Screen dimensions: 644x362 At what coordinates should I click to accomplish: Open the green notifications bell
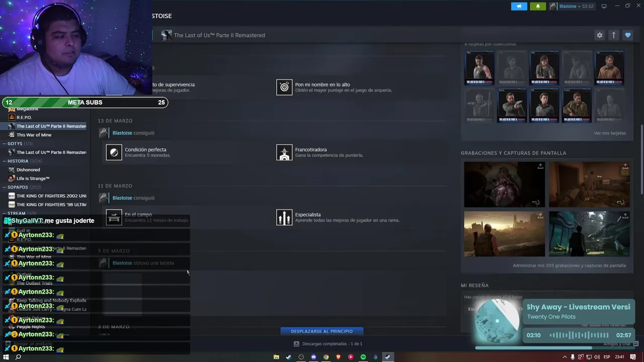pyautogui.click(x=537, y=6)
